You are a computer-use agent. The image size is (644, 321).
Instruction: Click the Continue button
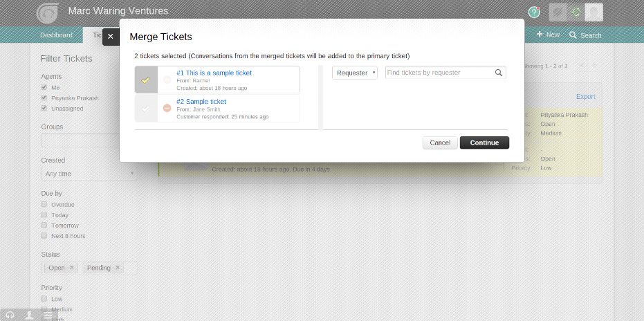click(x=485, y=143)
